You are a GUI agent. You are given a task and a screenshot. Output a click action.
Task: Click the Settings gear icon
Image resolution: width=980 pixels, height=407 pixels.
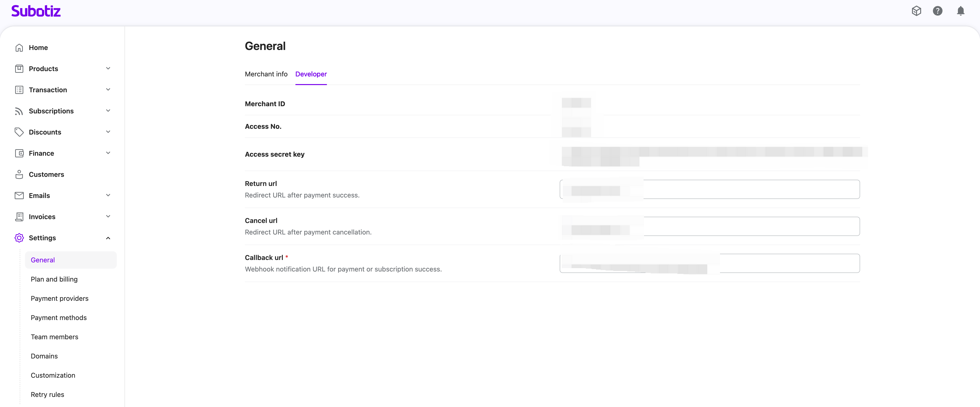coord(19,238)
